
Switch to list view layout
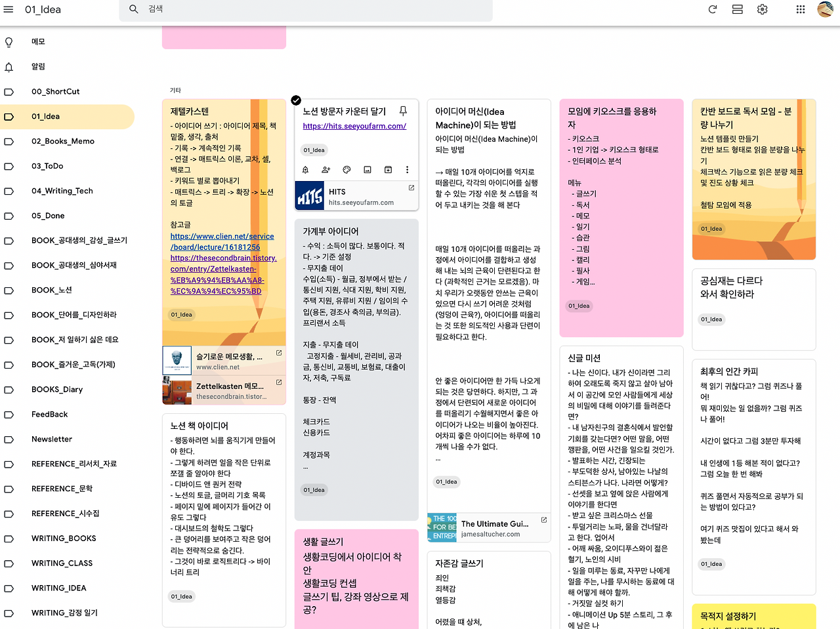point(738,9)
